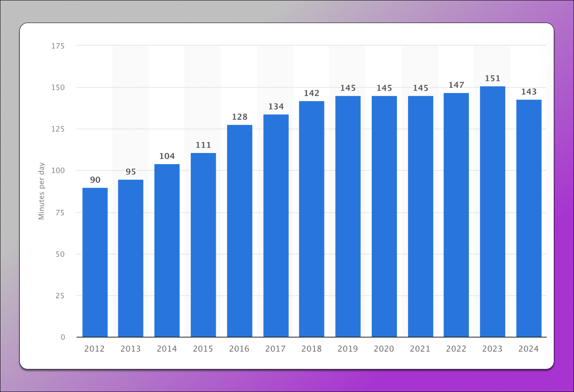
Task: Click the 2024 bar at the far right
Action: [529, 218]
